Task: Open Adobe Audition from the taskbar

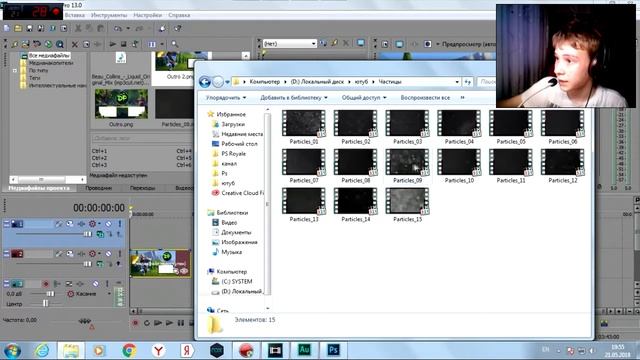Action: (x=304, y=350)
